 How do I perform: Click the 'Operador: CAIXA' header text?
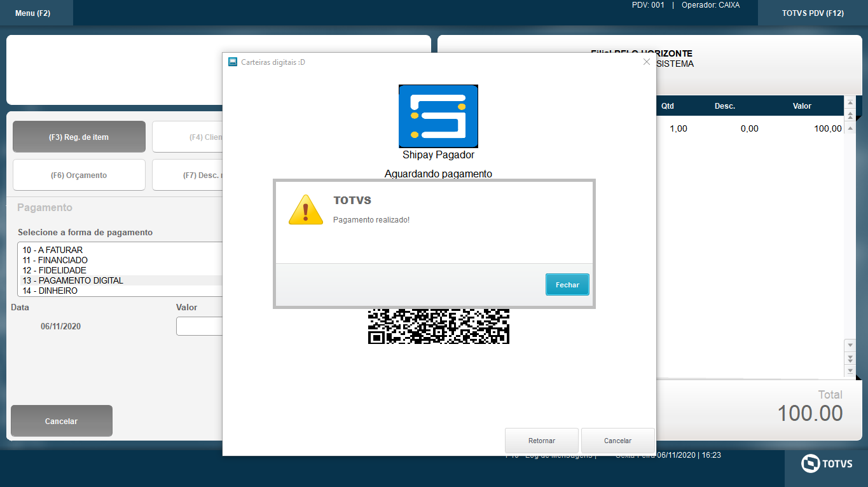coord(710,5)
